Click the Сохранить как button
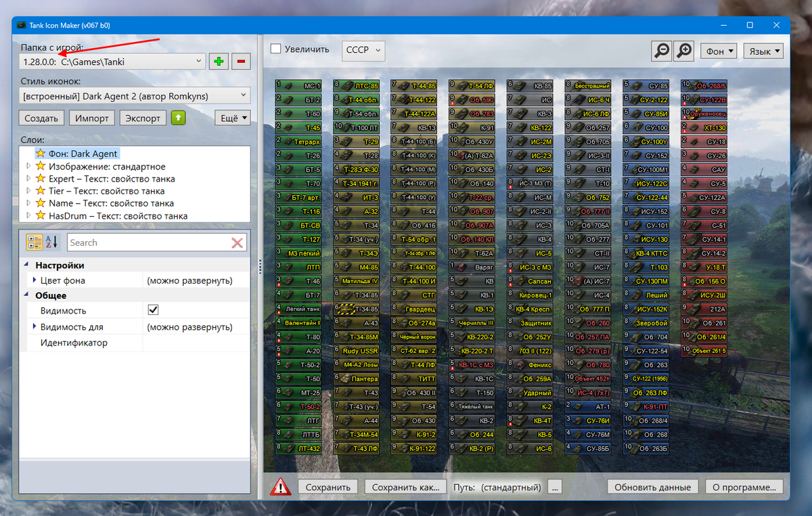 [x=404, y=486]
